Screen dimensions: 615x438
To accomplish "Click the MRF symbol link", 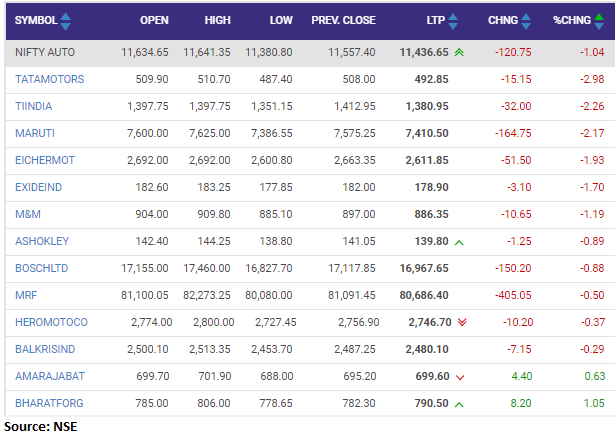I will click(x=26, y=295).
